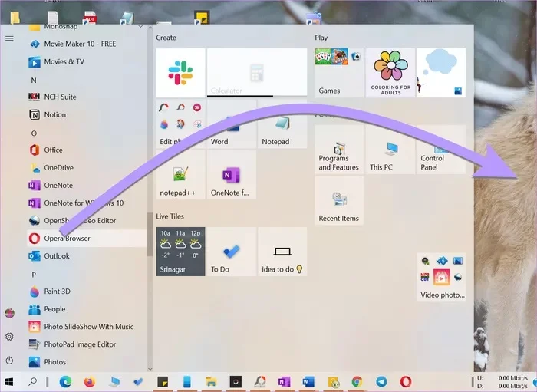Click the letter P group header

click(x=34, y=275)
